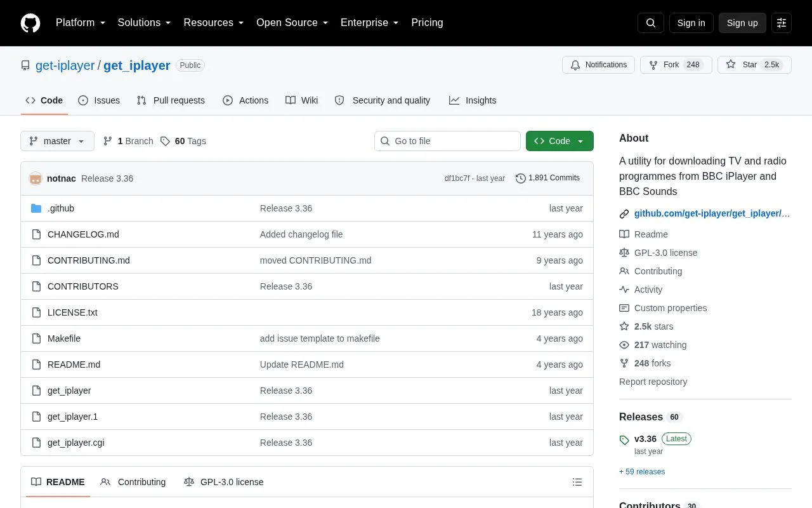This screenshot has width=812, height=508.
Task: Open Custom properties in About sidebar
Action: click(663, 308)
